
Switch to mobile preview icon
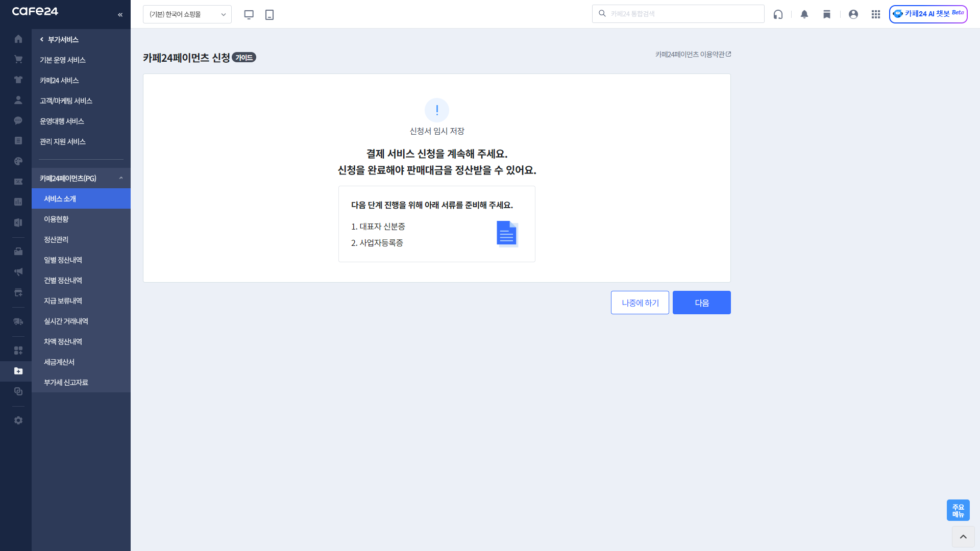point(269,15)
